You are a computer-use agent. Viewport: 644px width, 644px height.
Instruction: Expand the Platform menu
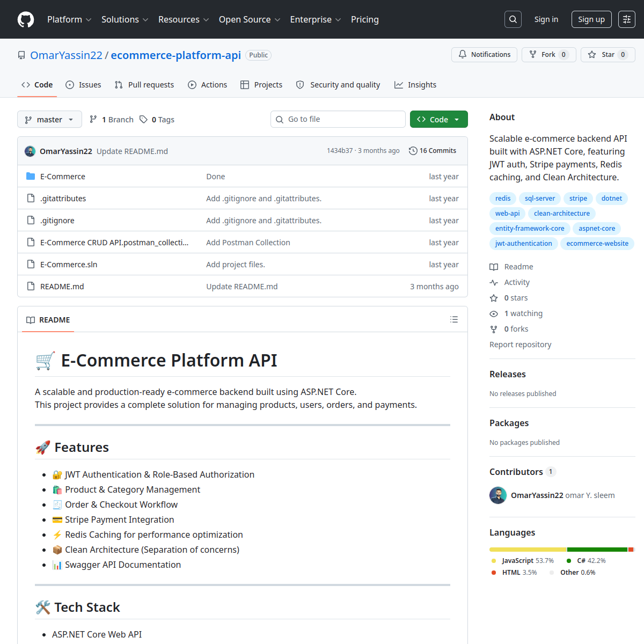69,19
